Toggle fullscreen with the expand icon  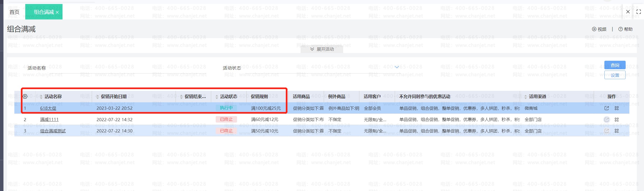click(x=638, y=12)
